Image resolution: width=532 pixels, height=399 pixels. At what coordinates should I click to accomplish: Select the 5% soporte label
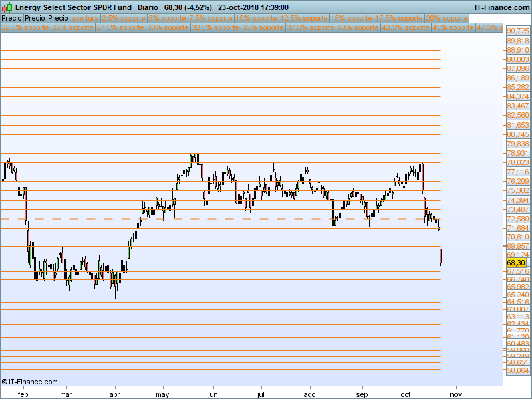(168, 18)
